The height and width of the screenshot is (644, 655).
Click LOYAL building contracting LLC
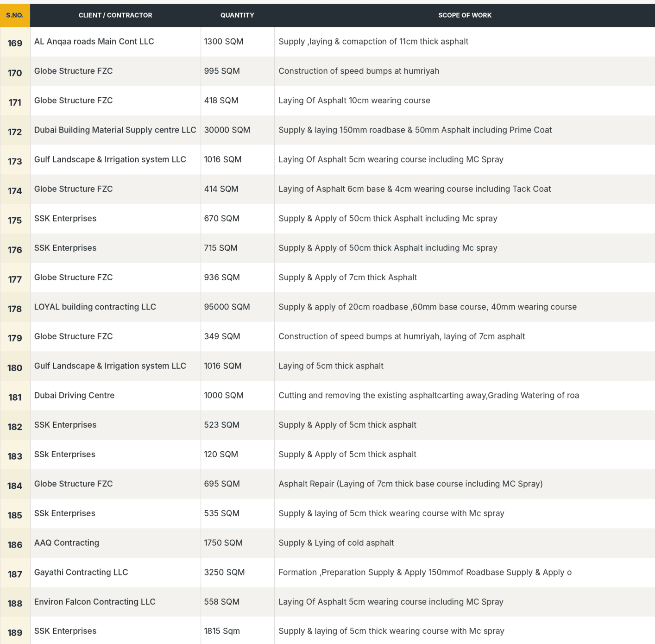[x=95, y=307]
